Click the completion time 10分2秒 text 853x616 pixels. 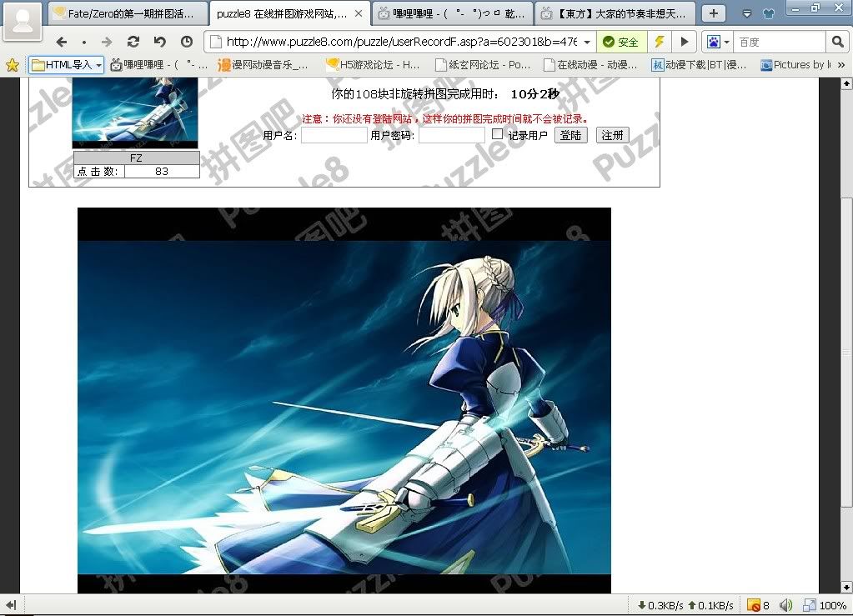pyautogui.click(x=534, y=94)
